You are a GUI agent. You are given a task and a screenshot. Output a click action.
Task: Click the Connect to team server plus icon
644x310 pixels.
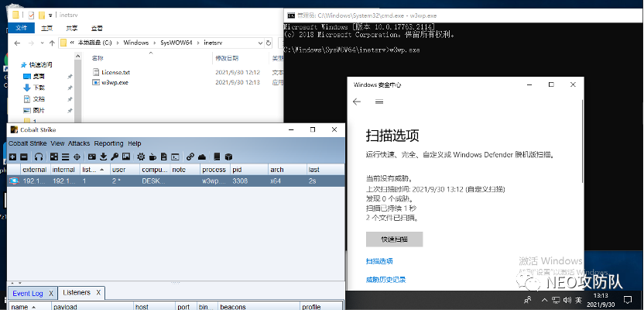12,157
